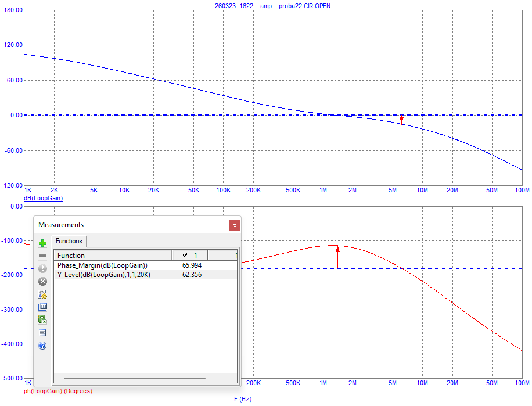The width and height of the screenshot is (532, 406).
Task: Select the Phase_Margin(dB(LoopGain)) row
Action: pos(145,265)
